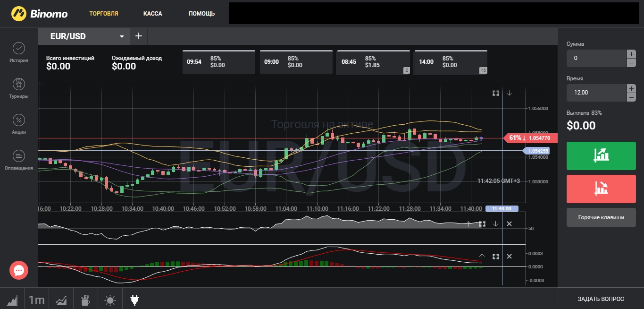The width and height of the screenshot is (644, 309).
Task: Open the История (history) sidebar icon
Action: click(18, 48)
